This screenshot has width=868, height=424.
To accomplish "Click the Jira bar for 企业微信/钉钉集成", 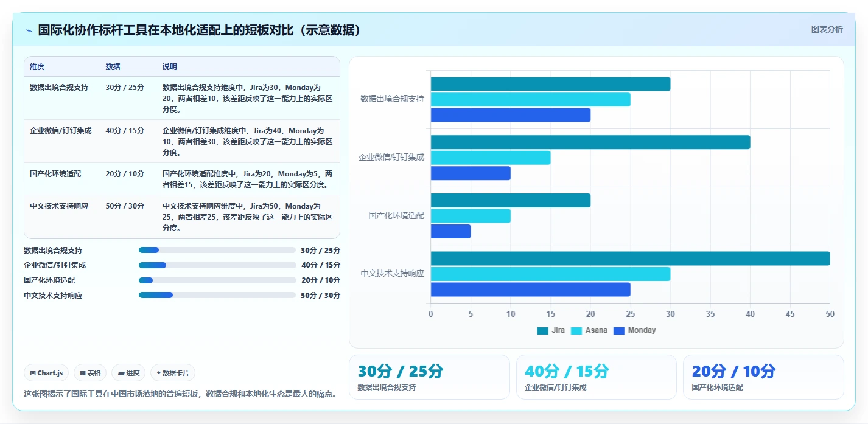I will point(590,142).
